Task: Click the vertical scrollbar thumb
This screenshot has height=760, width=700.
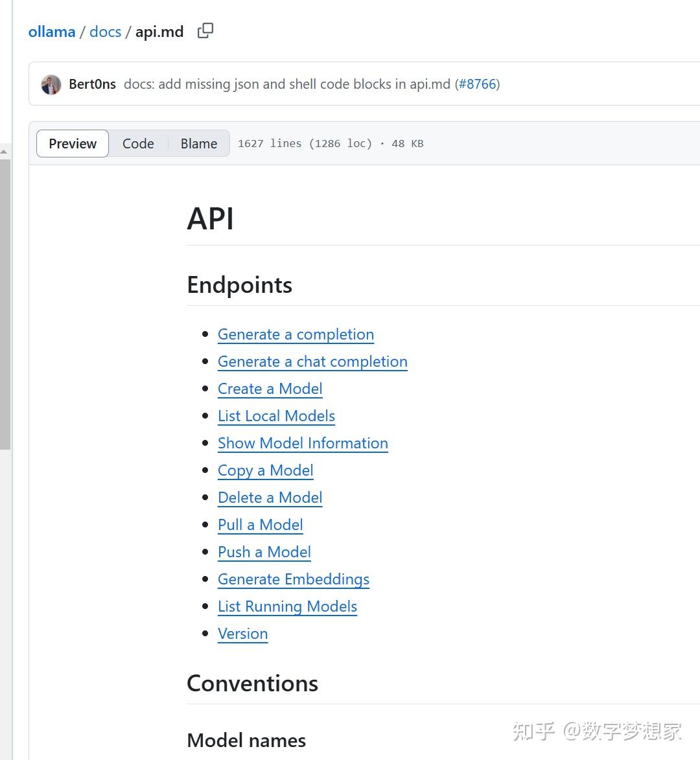Action: coord(5,305)
